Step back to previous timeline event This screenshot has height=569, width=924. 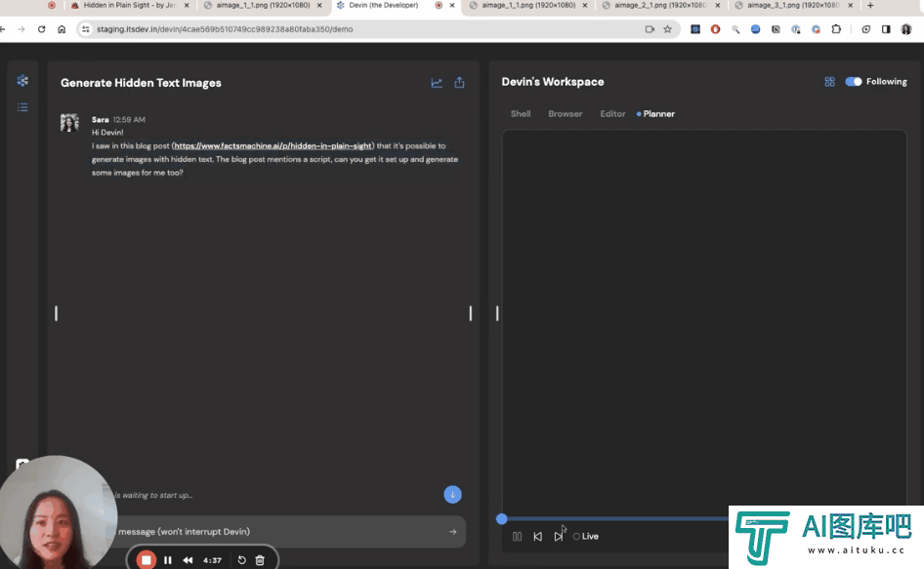click(537, 537)
